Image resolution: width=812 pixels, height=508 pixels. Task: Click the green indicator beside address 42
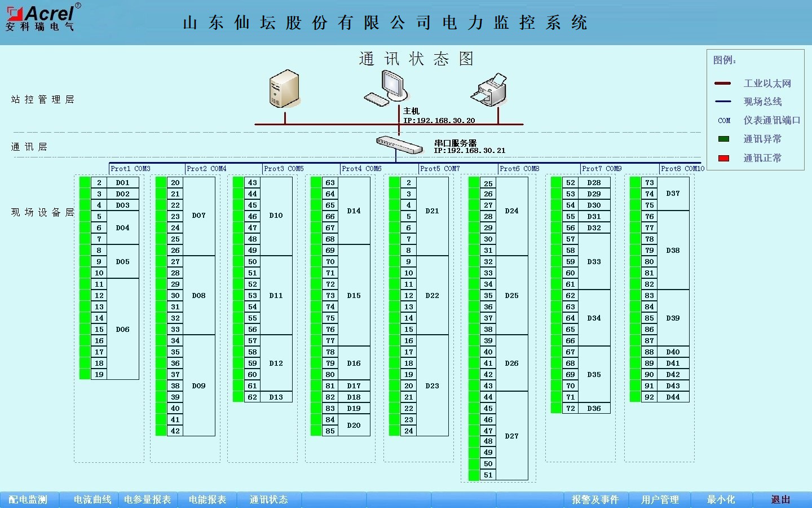click(161, 431)
